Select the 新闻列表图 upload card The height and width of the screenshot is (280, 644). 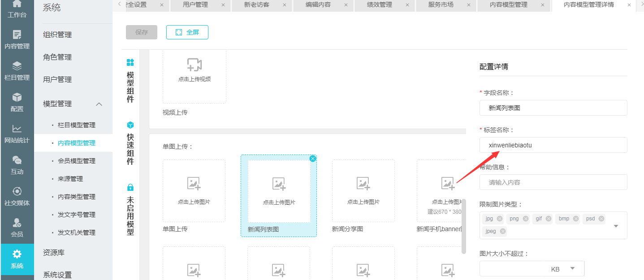pos(279,196)
